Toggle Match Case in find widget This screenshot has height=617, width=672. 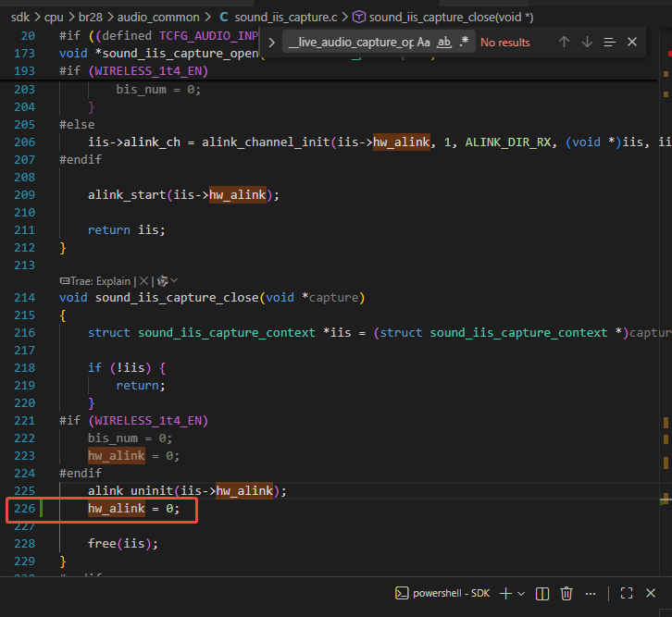(x=423, y=42)
